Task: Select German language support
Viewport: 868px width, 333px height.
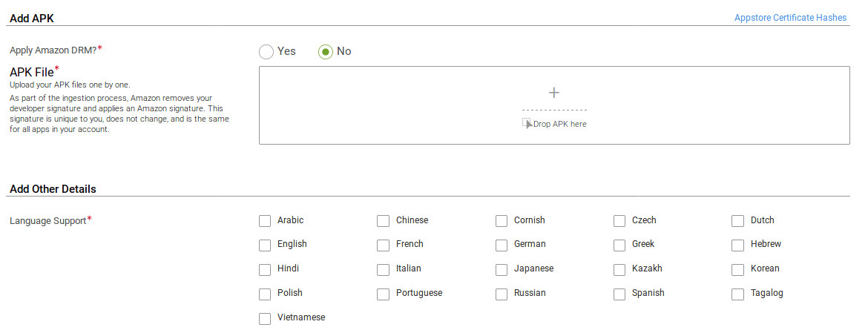Action: point(502,245)
